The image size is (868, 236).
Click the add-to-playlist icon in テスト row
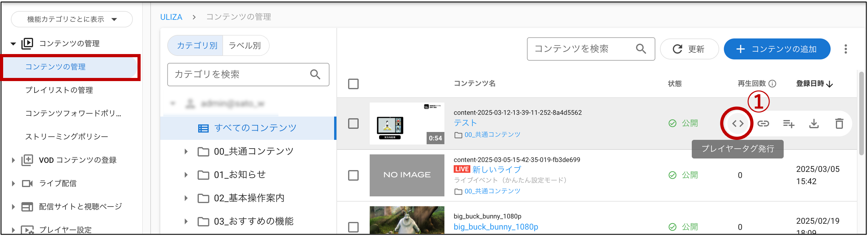788,124
